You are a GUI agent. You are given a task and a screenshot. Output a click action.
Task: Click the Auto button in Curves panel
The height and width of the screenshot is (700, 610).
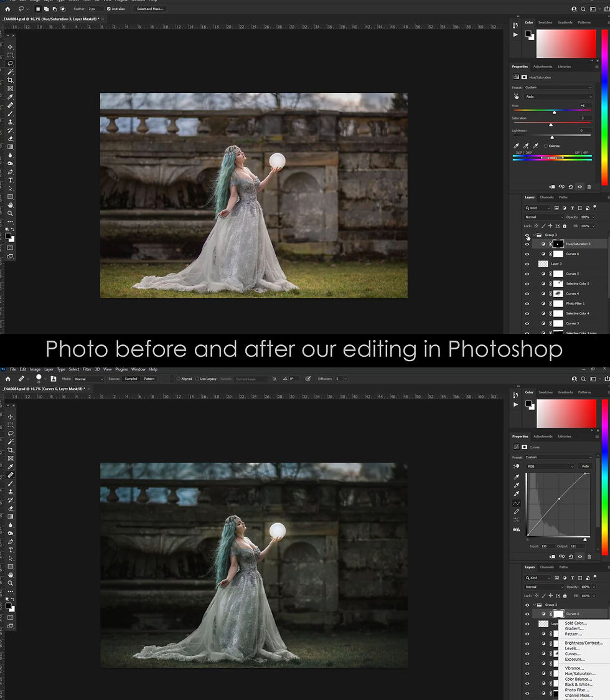point(585,466)
